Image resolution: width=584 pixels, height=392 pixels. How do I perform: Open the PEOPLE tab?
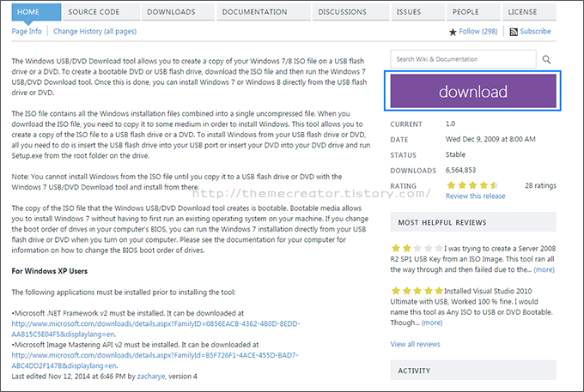point(474,12)
